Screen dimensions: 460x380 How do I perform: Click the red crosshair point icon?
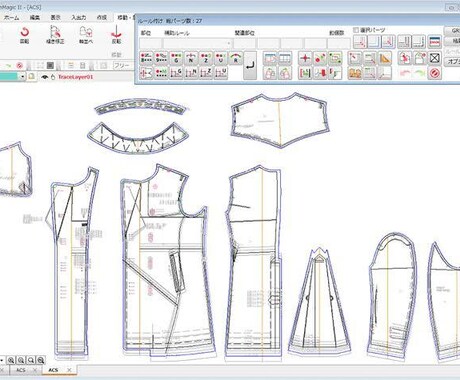(x=305, y=59)
